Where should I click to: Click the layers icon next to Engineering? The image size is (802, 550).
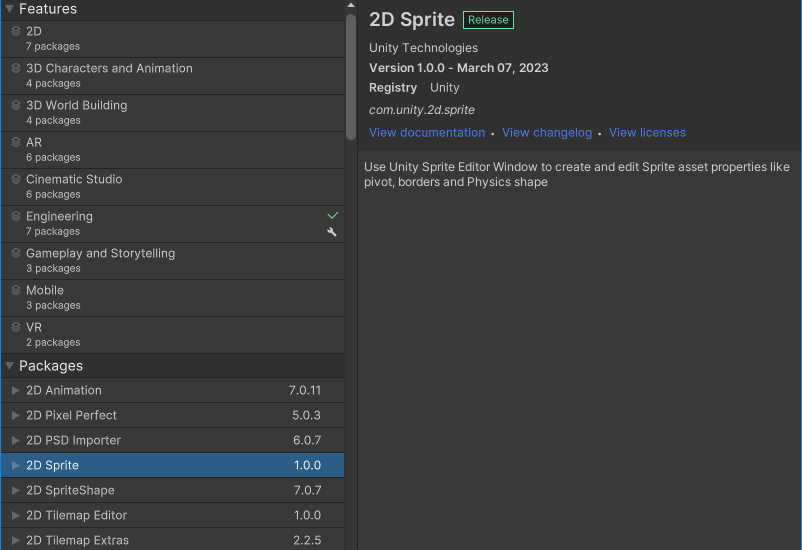tap(16, 216)
